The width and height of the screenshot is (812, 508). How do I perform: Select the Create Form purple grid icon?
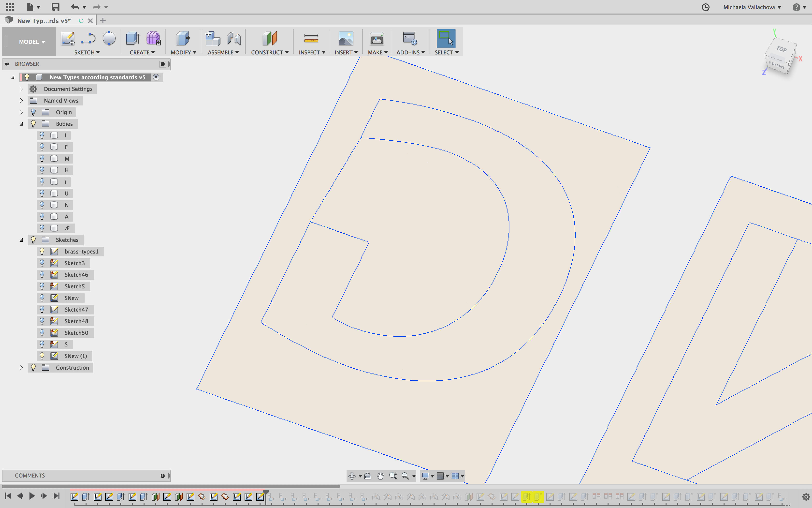pos(153,39)
